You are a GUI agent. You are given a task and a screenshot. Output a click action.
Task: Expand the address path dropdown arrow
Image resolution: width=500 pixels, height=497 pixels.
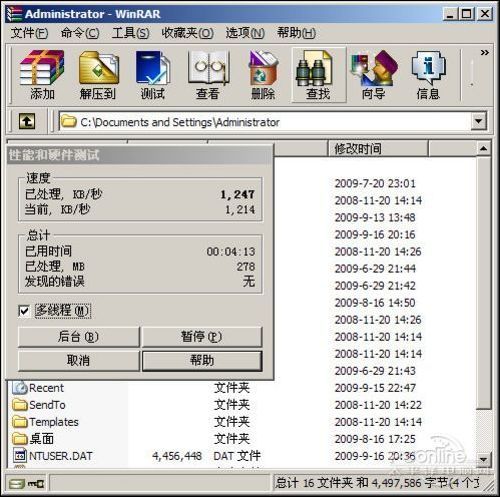479,121
